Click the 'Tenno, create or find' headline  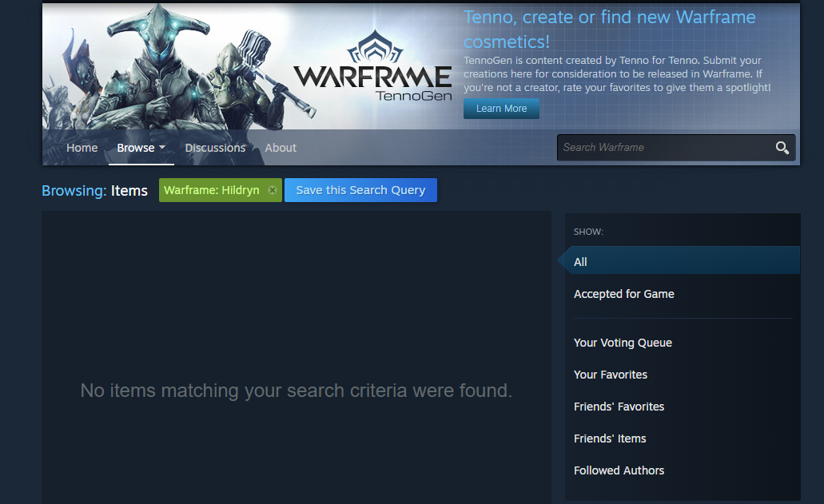(609, 30)
